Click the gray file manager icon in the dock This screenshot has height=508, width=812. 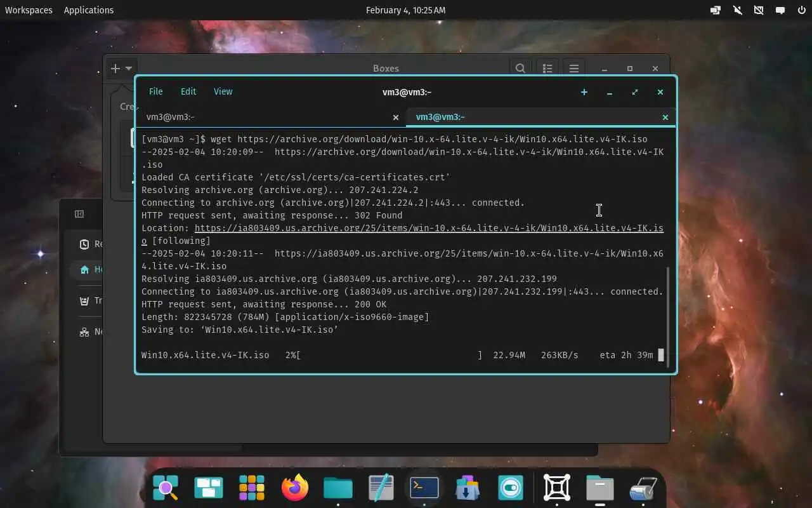click(600, 488)
